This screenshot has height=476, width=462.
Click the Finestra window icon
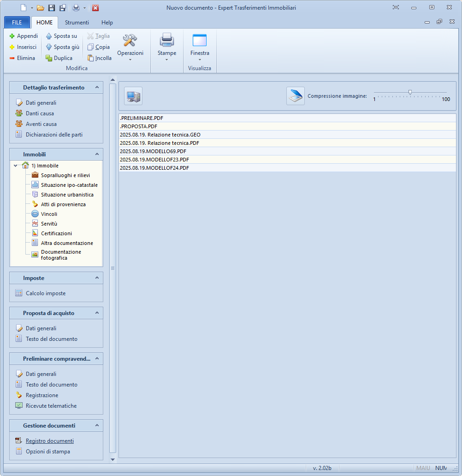(x=200, y=41)
